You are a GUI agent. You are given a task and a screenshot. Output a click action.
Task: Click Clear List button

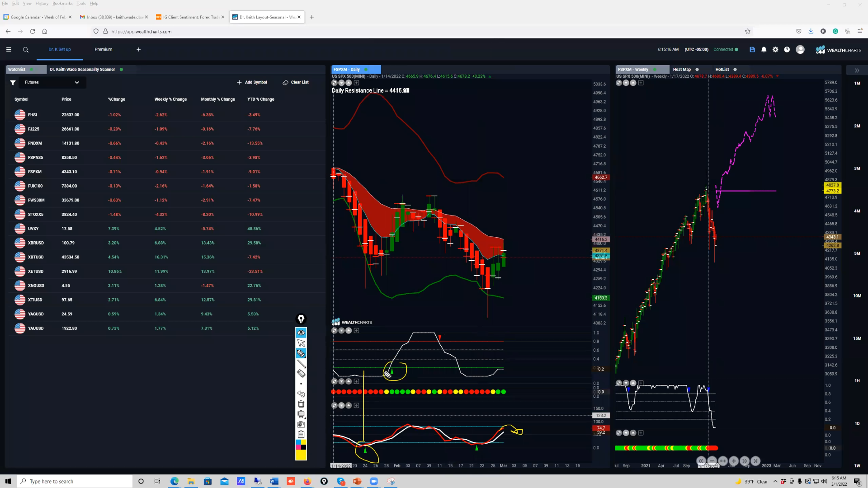point(296,83)
